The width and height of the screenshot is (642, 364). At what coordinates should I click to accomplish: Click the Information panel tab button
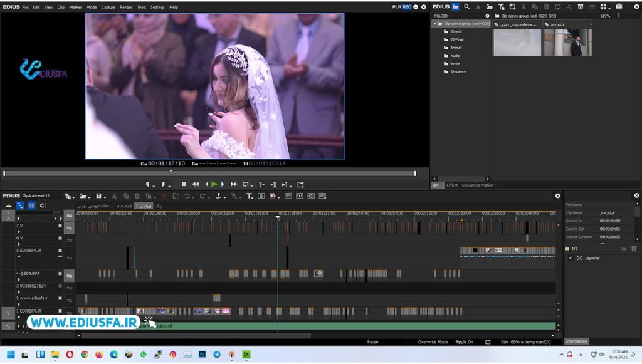[x=577, y=341]
